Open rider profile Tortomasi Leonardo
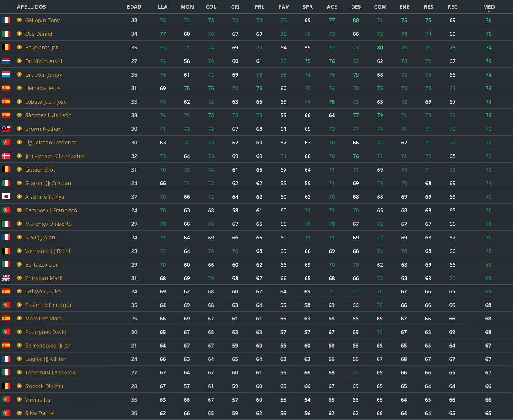513x420 pixels. [51, 372]
